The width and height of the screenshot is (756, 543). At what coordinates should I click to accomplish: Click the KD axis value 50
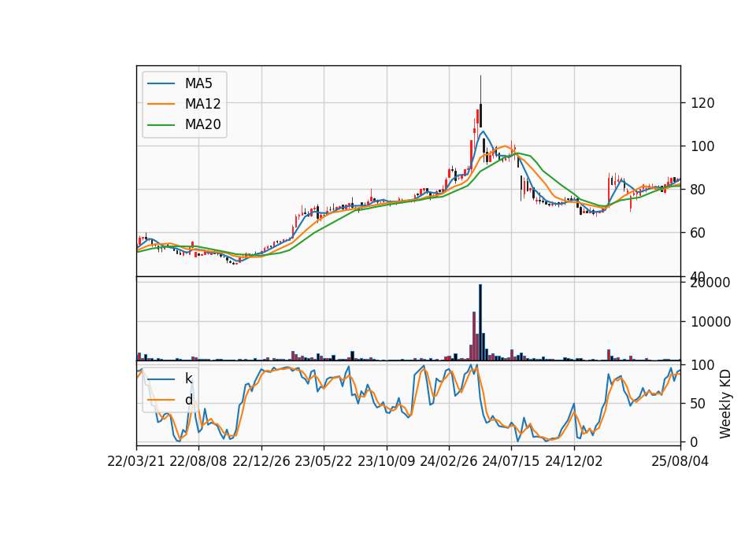click(699, 404)
